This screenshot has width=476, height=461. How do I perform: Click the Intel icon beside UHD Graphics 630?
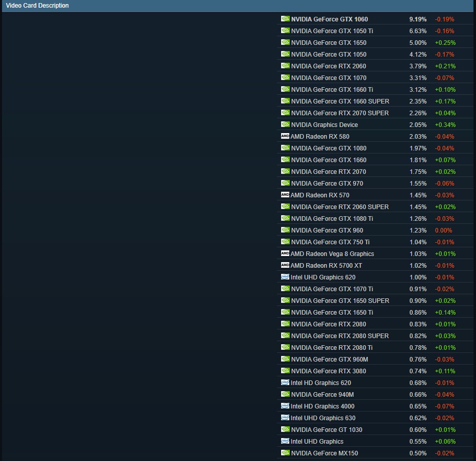tap(285, 418)
